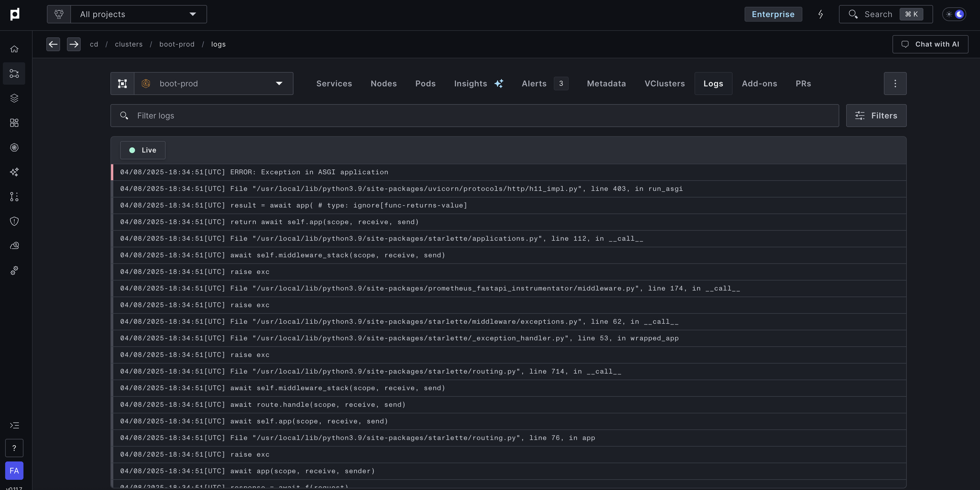Open the Home icon in sidebar
Image resolution: width=980 pixels, height=490 pixels.
pos(14,49)
